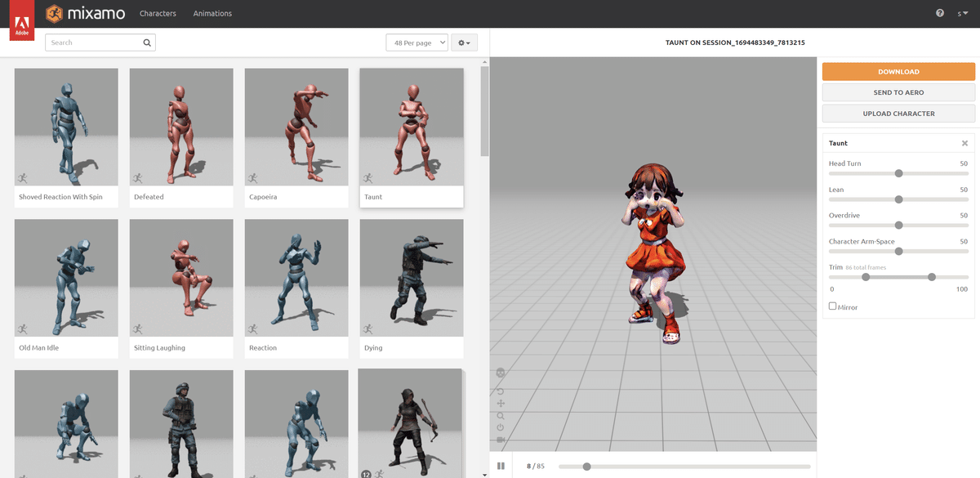980x478 pixels.
Task: Open the user account dropdown
Action: 963,13
